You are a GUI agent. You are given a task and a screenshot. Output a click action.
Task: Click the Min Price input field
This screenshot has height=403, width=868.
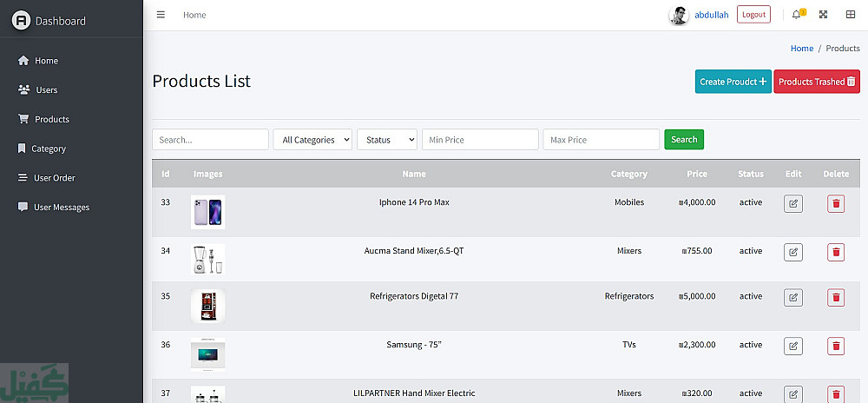coord(480,140)
